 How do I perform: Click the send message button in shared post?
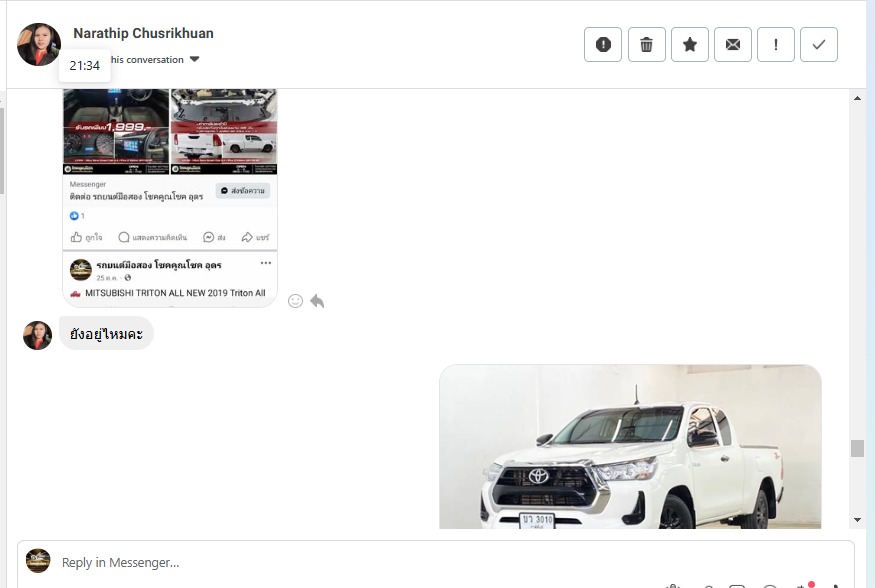[243, 191]
